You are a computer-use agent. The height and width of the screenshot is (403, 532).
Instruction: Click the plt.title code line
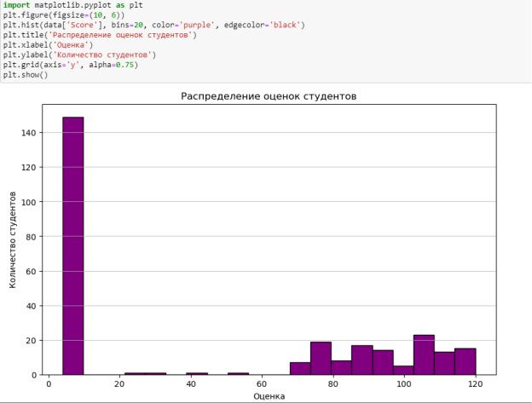pyautogui.click(x=100, y=35)
